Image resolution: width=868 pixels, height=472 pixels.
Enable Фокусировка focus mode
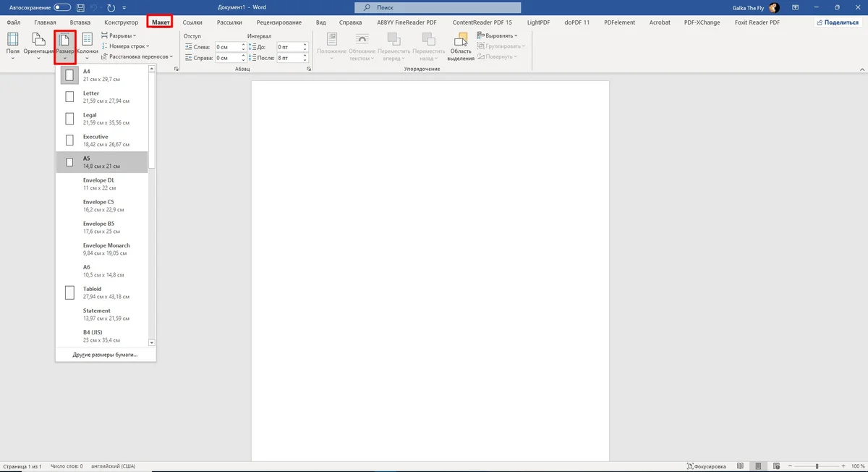(707, 466)
